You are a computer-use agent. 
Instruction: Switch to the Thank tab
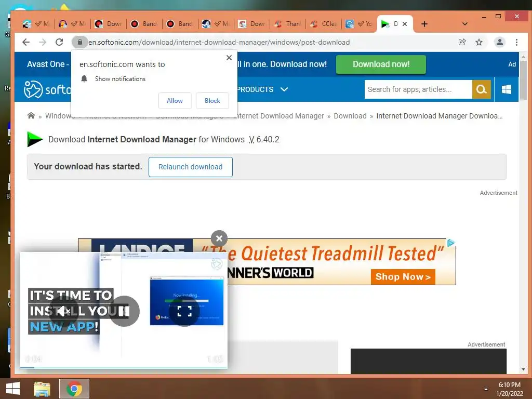288,24
